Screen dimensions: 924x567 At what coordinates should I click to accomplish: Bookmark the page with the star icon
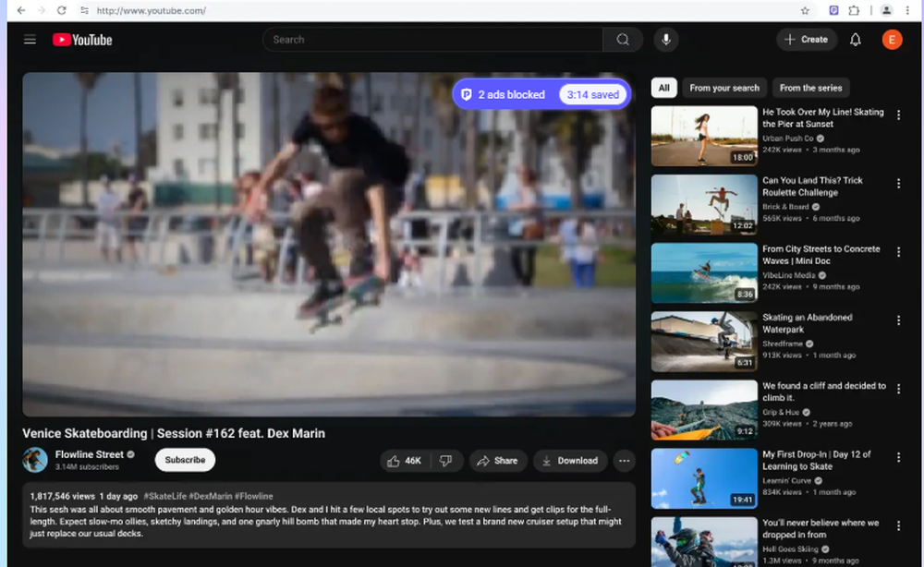805,11
